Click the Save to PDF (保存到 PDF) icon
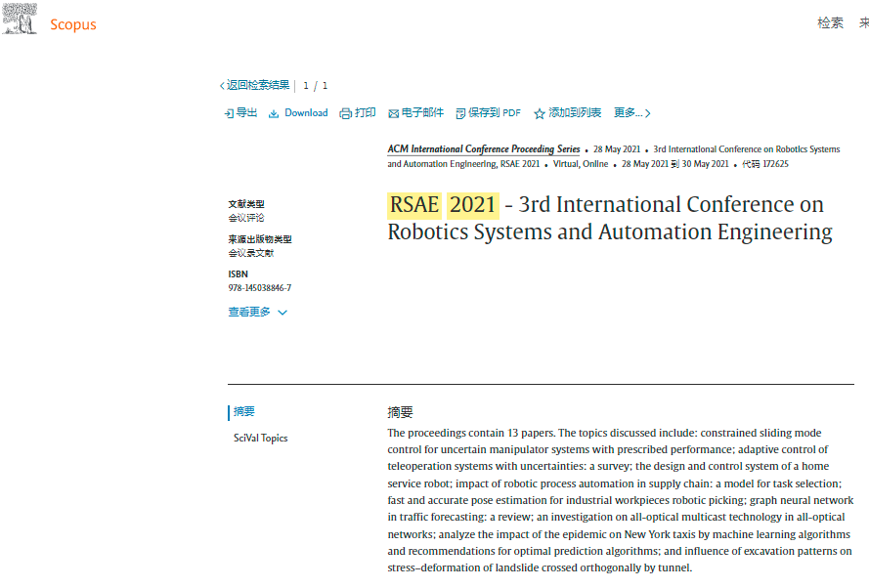Viewport: 869px width, 588px height. click(x=460, y=113)
